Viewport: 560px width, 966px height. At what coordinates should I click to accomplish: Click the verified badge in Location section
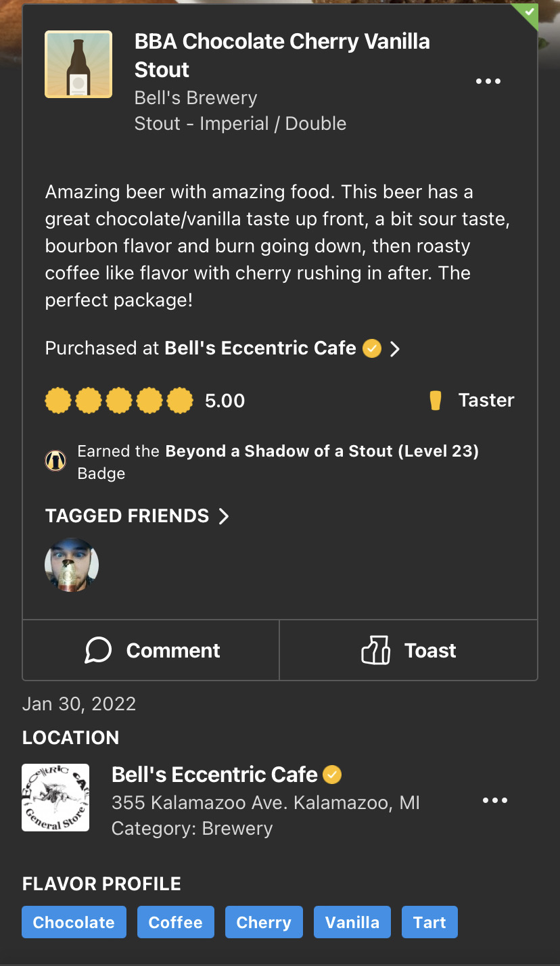(332, 775)
